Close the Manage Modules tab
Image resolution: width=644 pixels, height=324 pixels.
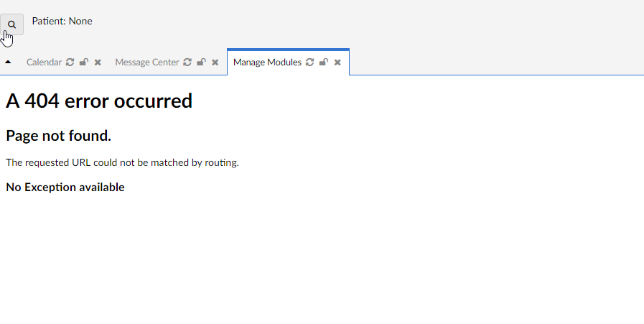pyautogui.click(x=337, y=62)
